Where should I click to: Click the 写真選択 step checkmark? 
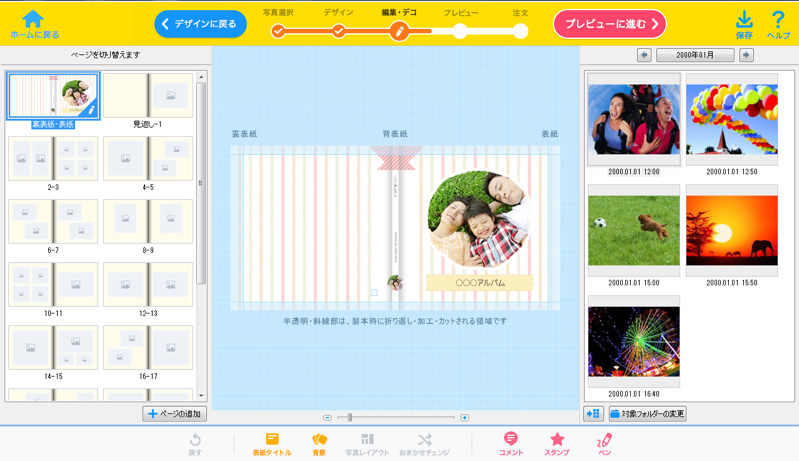278,32
